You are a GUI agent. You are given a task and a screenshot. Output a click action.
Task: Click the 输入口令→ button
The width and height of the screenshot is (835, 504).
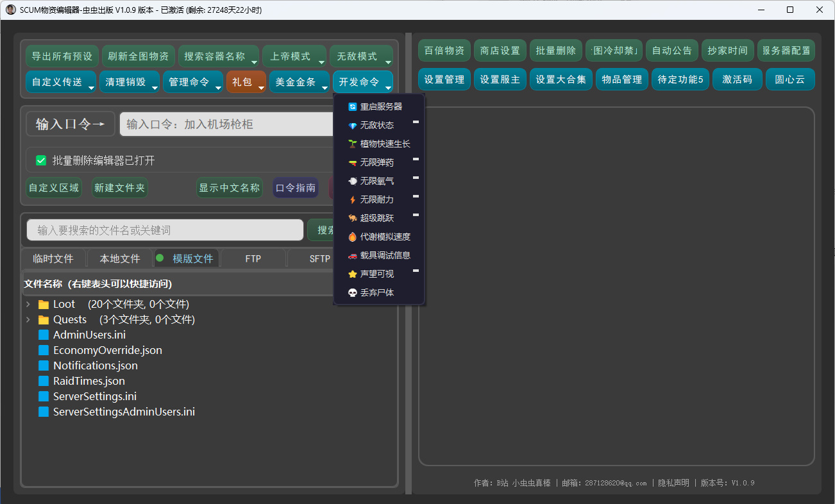pyautogui.click(x=71, y=124)
